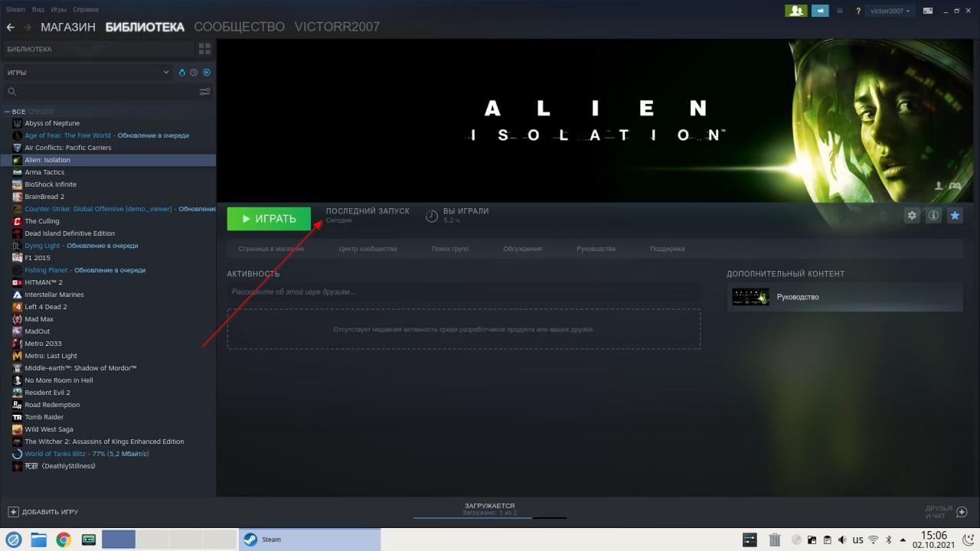Click the ДОБАВИТЬ ИГРУ button
The width and height of the screenshot is (980, 551).
point(43,512)
